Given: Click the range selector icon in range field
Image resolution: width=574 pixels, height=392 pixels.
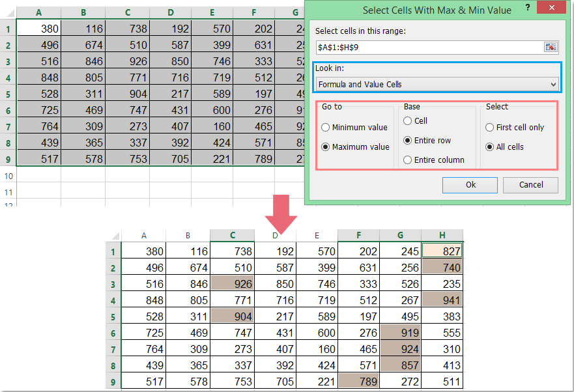Looking at the screenshot, I should [551, 47].
